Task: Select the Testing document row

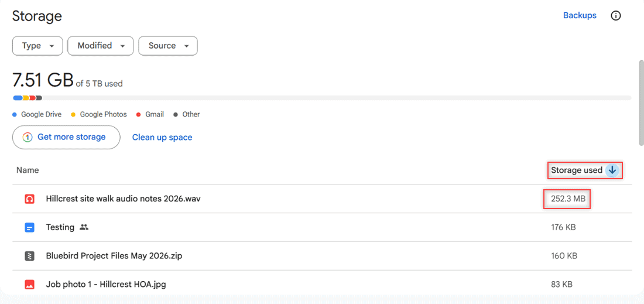Action: 322,227
